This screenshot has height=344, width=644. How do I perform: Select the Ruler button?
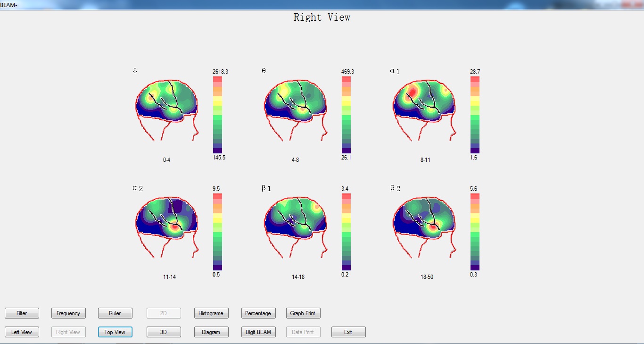(x=115, y=313)
